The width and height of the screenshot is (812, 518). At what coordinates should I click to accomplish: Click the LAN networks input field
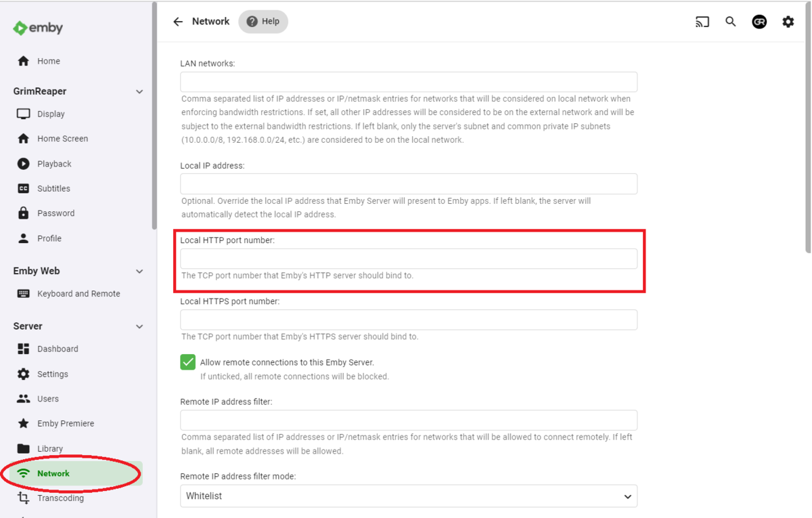click(409, 82)
